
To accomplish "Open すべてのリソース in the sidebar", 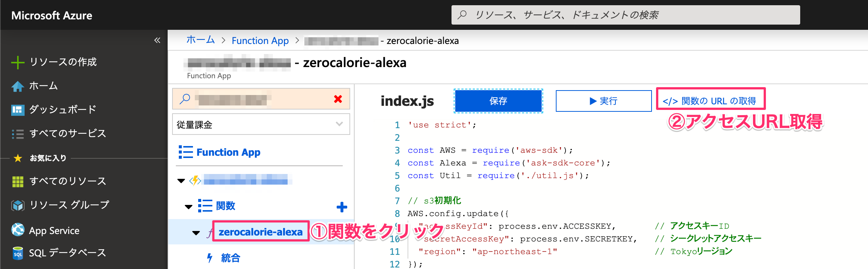I will 68,181.
